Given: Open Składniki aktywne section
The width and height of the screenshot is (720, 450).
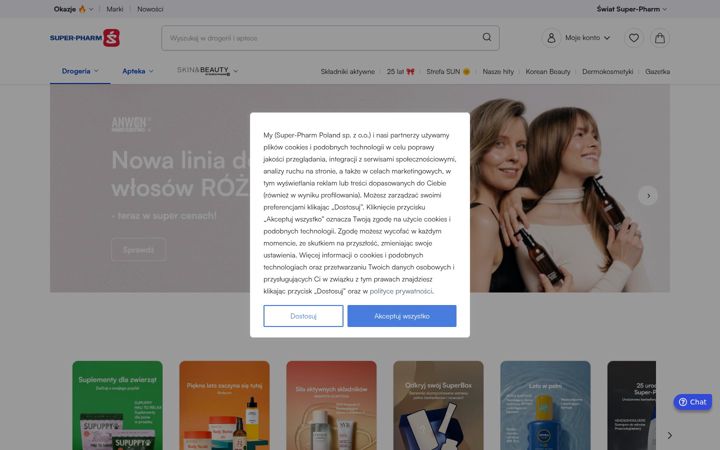Looking at the screenshot, I should pos(348,72).
